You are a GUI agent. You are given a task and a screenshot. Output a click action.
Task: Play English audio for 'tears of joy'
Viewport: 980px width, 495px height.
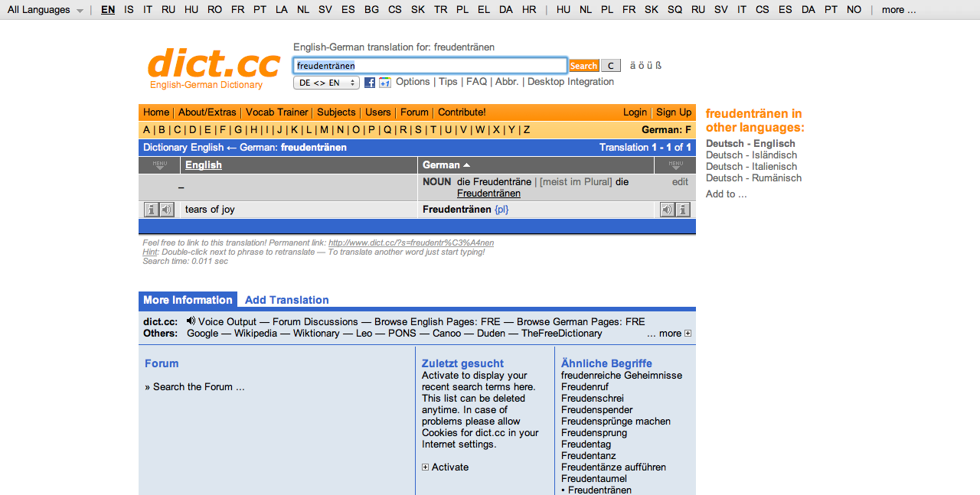pos(166,210)
